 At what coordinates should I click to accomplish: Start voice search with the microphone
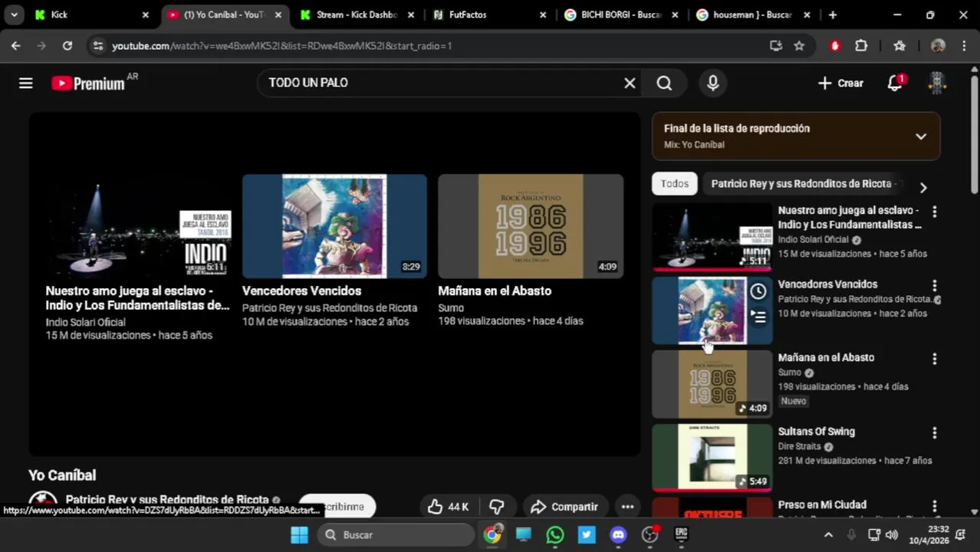coord(713,83)
